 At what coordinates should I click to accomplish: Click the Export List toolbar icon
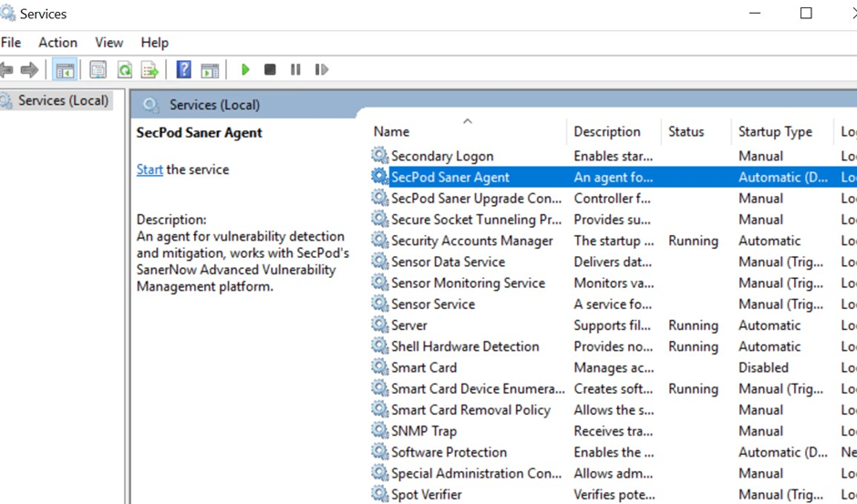150,70
